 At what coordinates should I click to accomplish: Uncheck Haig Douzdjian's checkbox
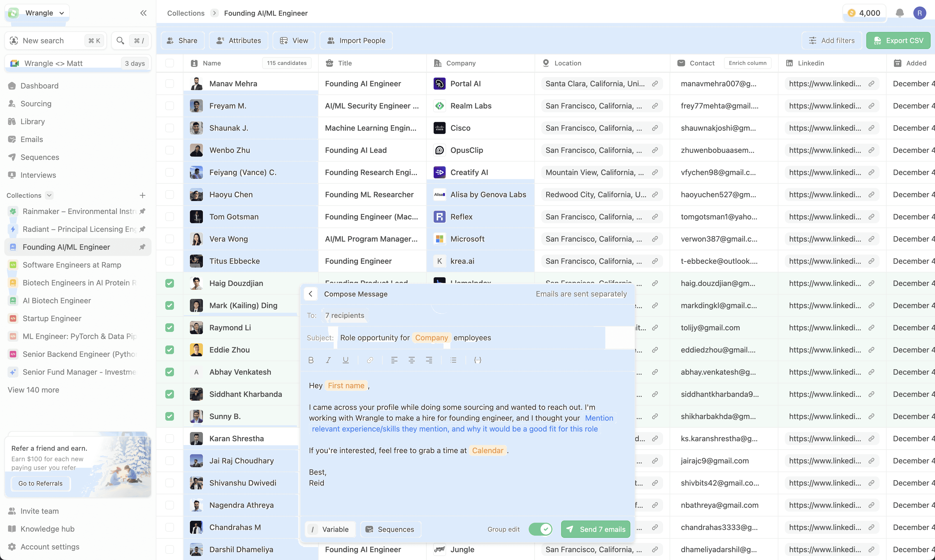tap(170, 283)
